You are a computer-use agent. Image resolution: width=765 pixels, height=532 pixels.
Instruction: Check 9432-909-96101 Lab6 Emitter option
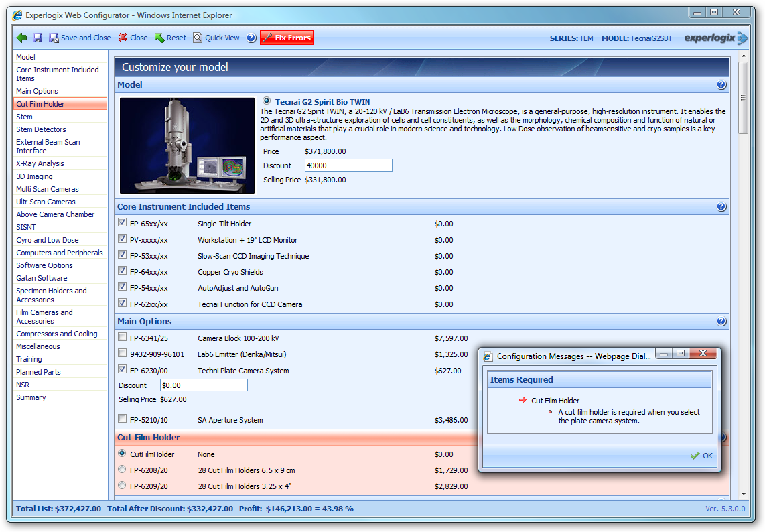click(x=123, y=353)
